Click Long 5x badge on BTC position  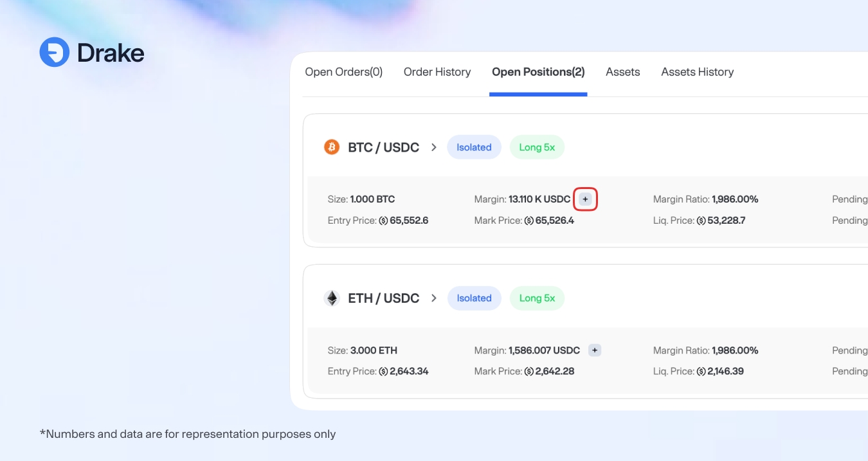(x=537, y=147)
